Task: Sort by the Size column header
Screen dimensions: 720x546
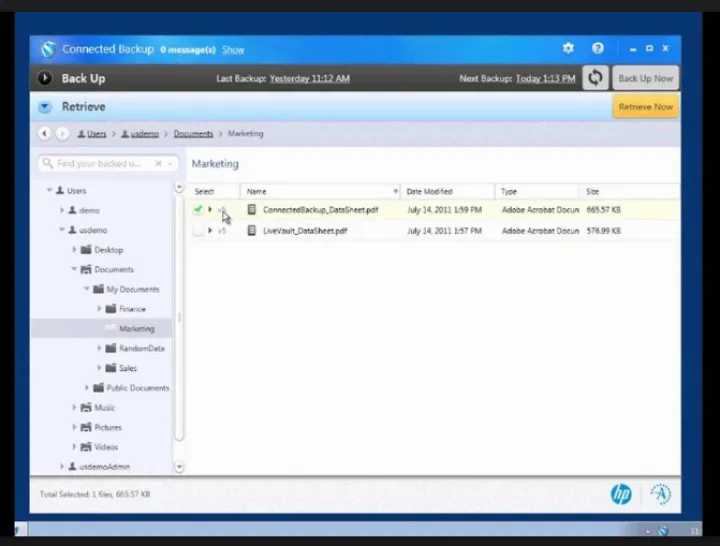Action: tap(629, 191)
